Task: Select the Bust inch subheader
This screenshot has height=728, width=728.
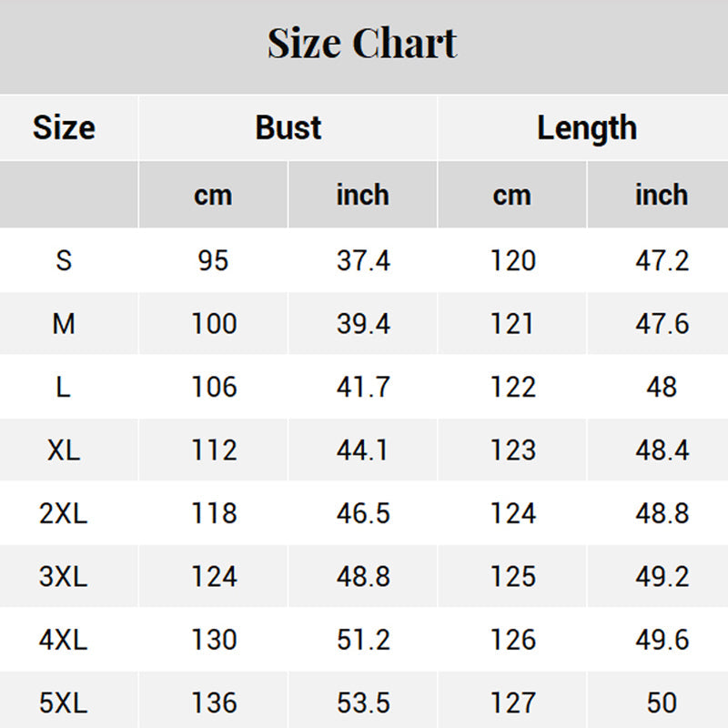Action: [x=362, y=195]
